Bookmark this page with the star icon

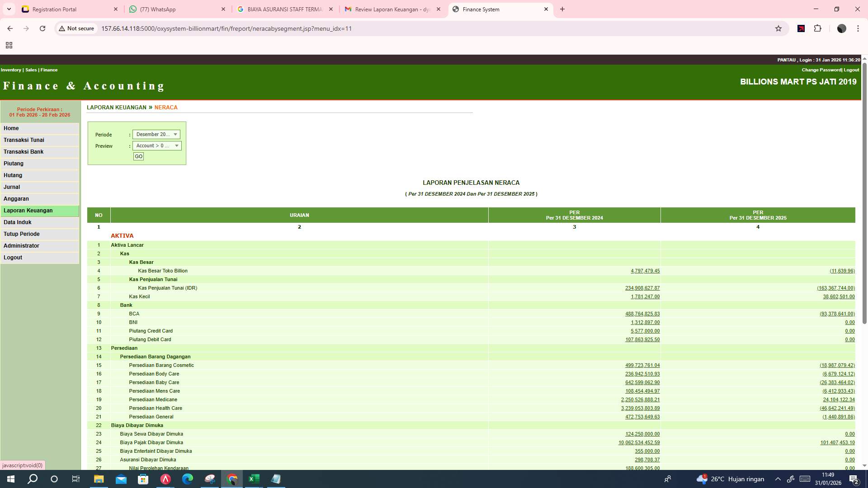[x=778, y=28]
